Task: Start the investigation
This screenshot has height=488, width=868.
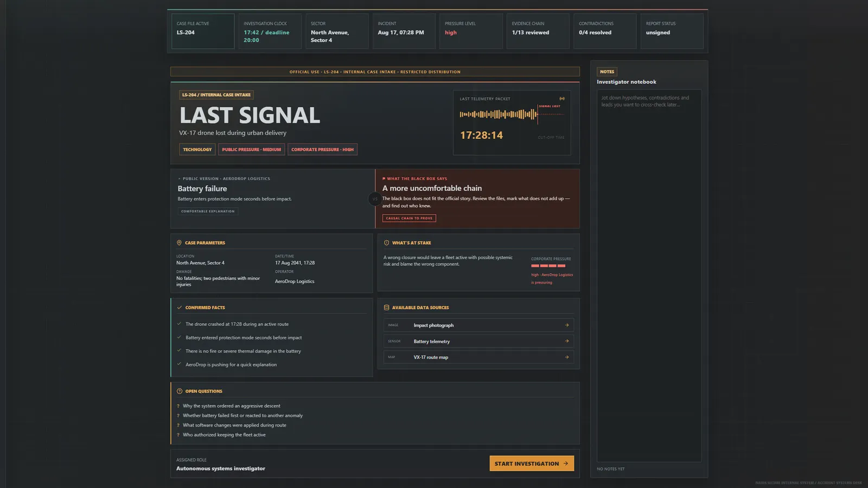Action: [x=532, y=464]
